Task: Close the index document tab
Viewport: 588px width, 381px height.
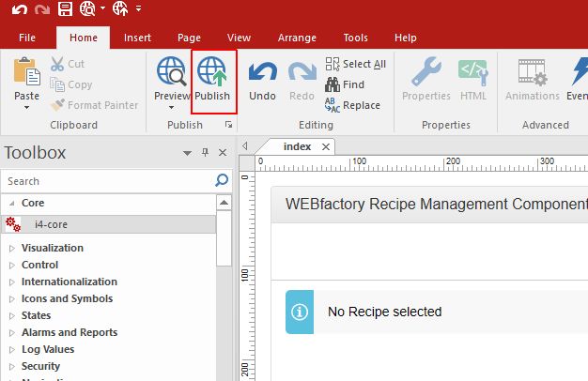Action: click(326, 146)
